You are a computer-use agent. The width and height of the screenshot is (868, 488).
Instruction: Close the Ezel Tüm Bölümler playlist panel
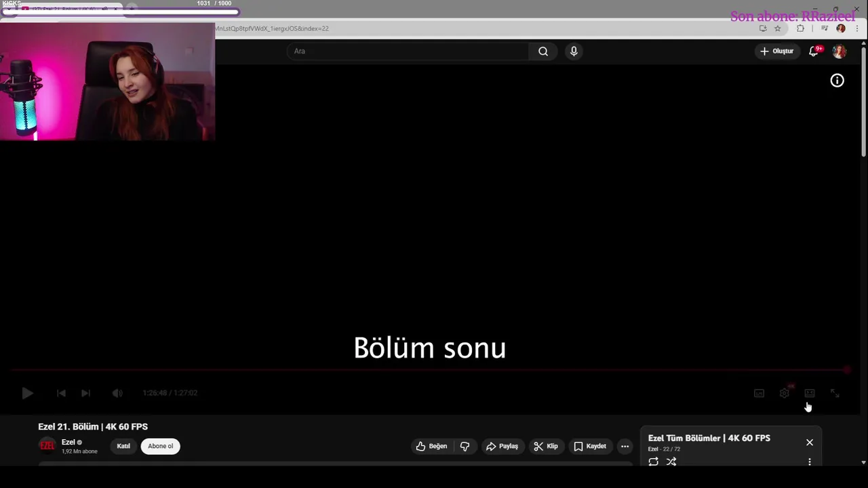tap(810, 442)
